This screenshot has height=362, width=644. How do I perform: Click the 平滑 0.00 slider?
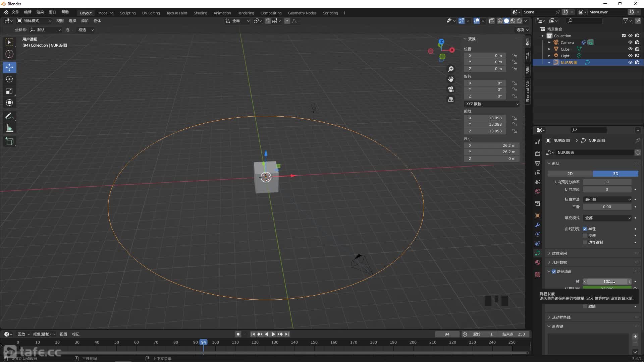click(x=607, y=207)
